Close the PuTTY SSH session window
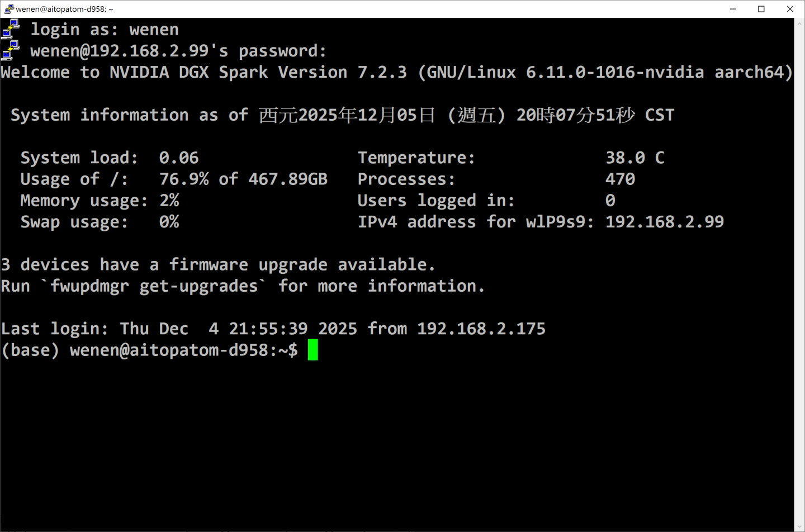The height and width of the screenshot is (532, 805). (x=790, y=9)
